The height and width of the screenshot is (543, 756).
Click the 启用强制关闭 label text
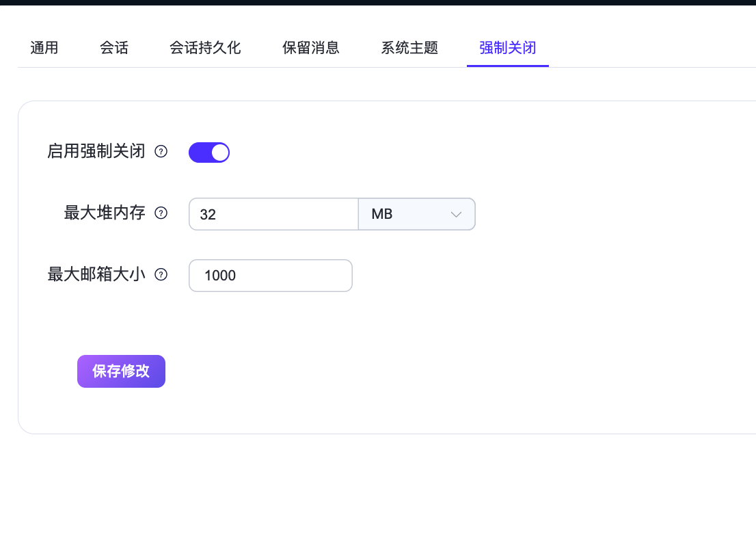pyautogui.click(x=96, y=151)
